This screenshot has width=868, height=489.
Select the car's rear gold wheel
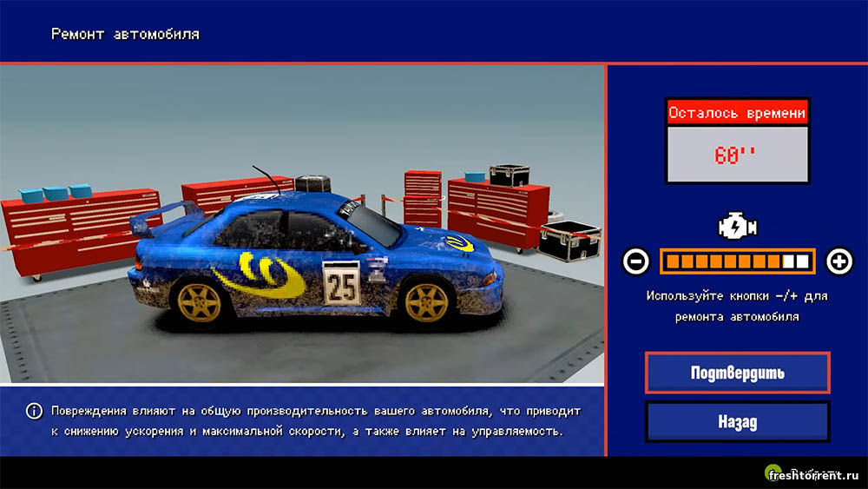pos(199,301)
